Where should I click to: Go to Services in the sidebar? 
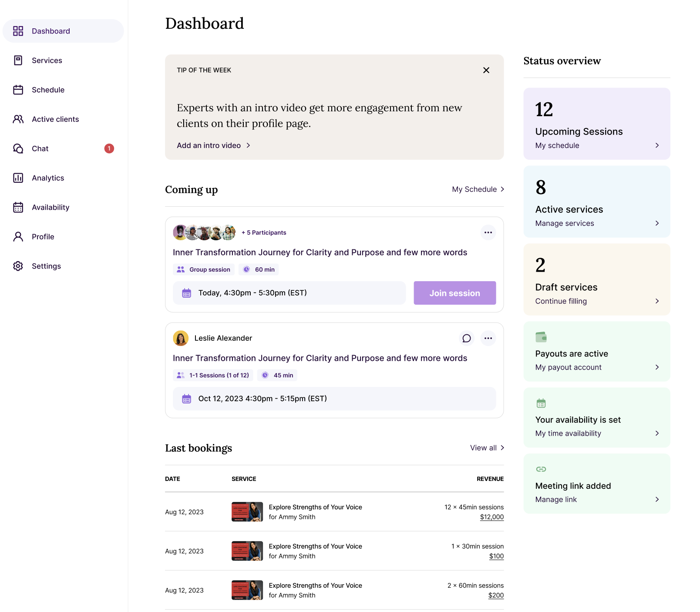(x=63, y=61)
